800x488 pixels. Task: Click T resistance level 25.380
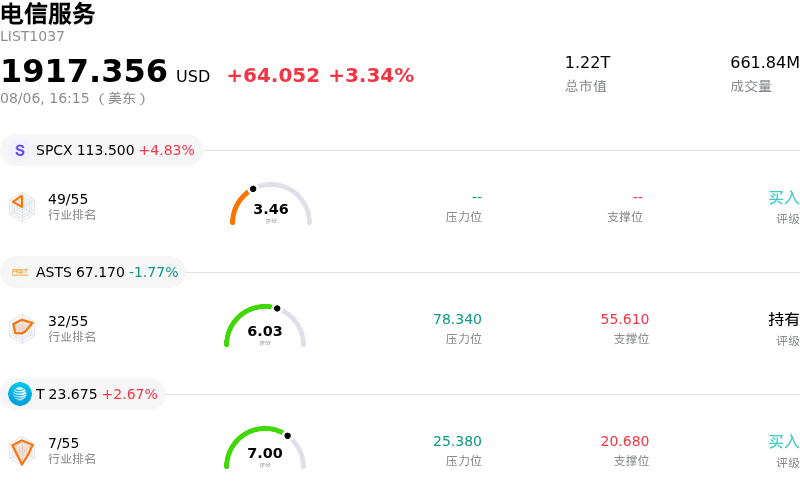(x=457, y=441)
